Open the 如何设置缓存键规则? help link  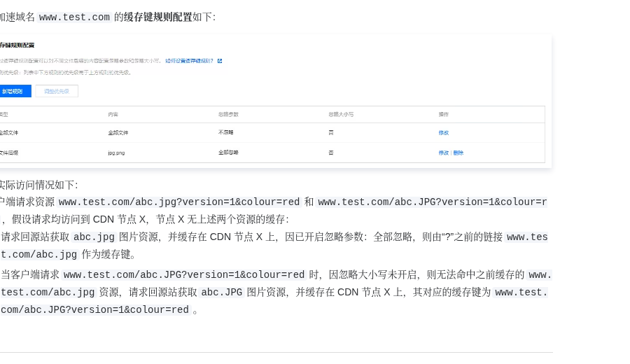pyautogui.click(x=189, y=61)
